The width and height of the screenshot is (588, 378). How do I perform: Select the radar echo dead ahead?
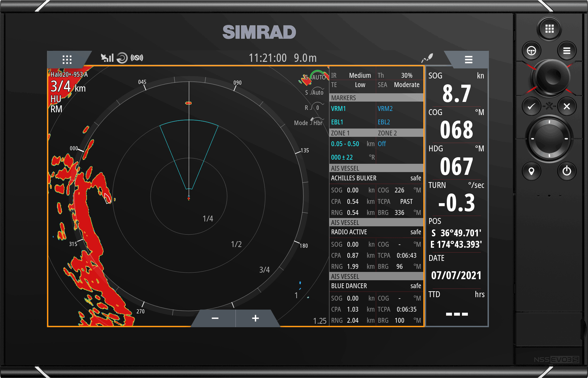point(189,103)
